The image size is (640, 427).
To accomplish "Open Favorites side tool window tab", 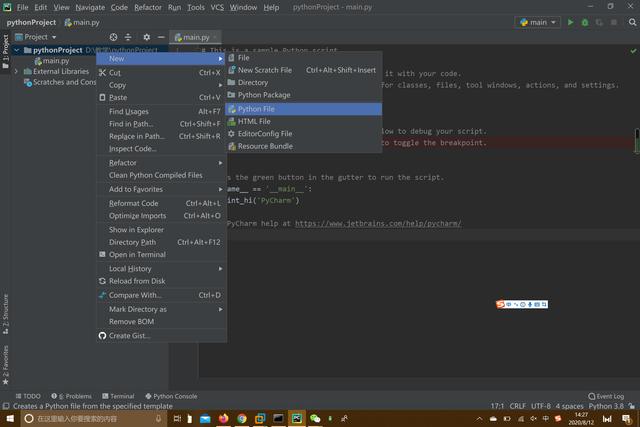I will 6,365.
